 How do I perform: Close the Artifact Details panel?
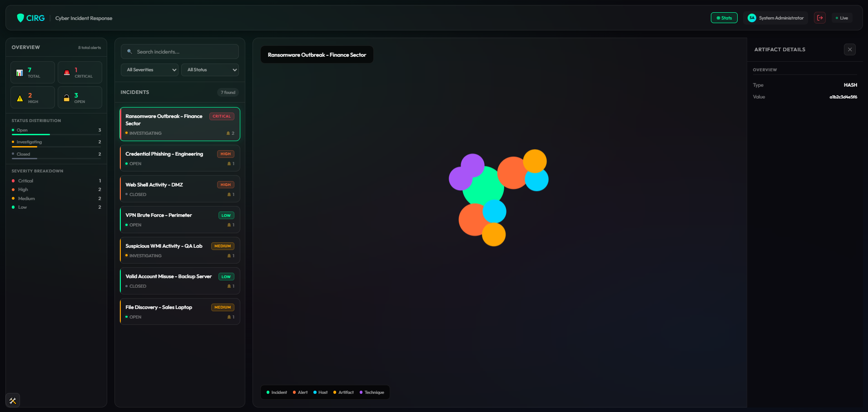coord(850,49)
